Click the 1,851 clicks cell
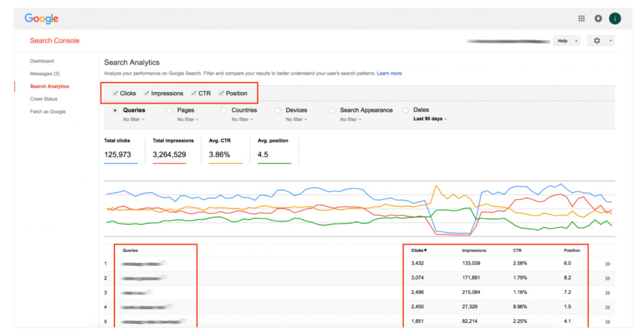Viewport: 644px width, 331px height. click(x=417, y=322)
